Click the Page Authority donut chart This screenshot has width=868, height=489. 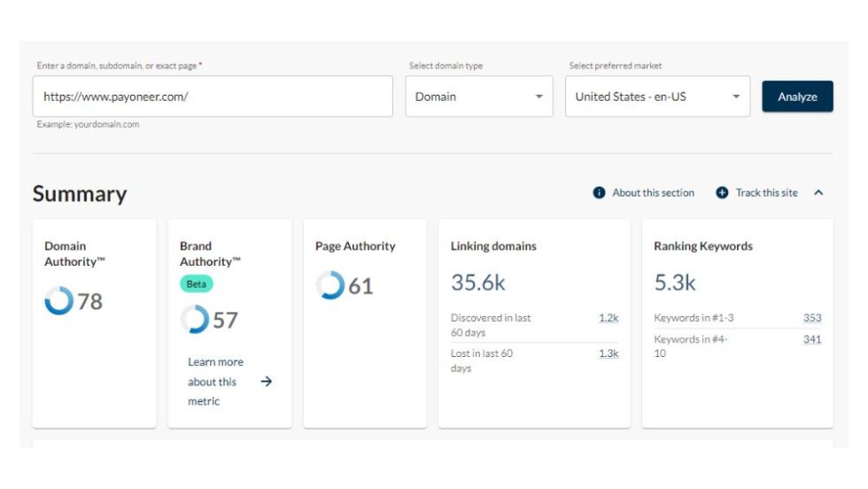coord(329,285)
